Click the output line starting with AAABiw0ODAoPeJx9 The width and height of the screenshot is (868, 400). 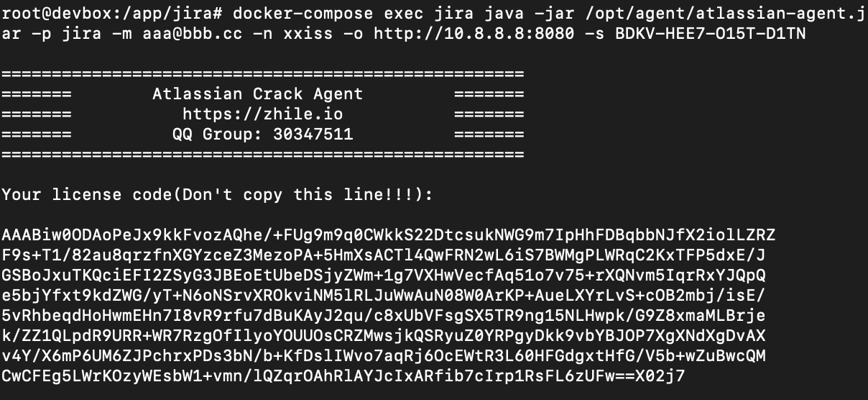[388, 235]
